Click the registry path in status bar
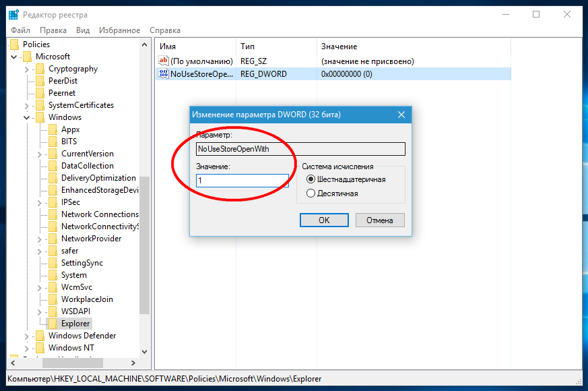Viewport: 588px width, 391px height. click(164, 379)
